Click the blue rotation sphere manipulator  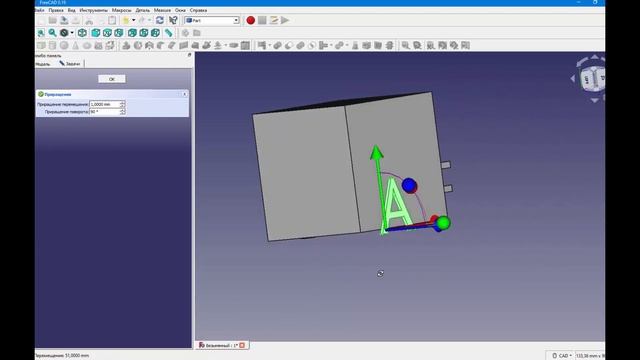pyautogui.click(x=409, y=185)
